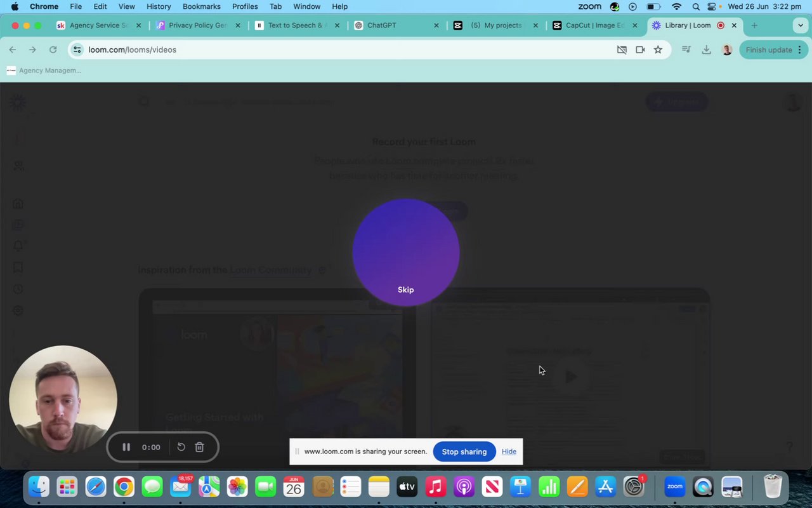Skip the Loom recording countdown
812x508 pixels.
[405, 290]
